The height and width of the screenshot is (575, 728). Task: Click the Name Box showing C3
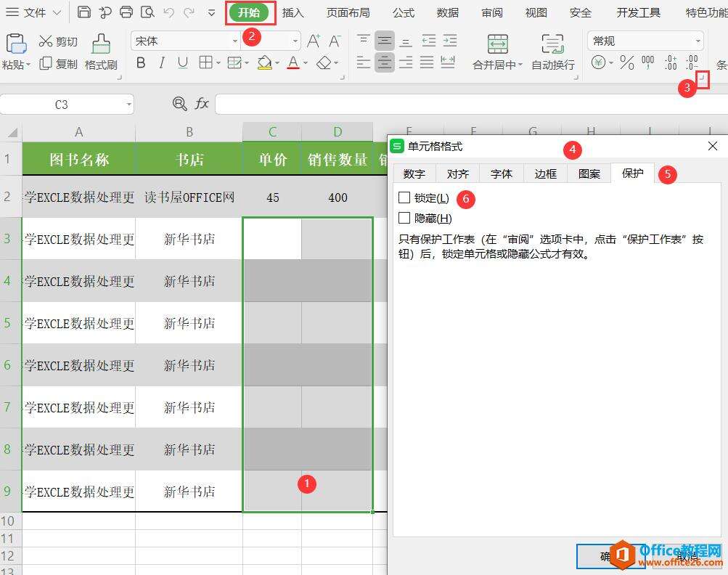[x=62, y=105]
